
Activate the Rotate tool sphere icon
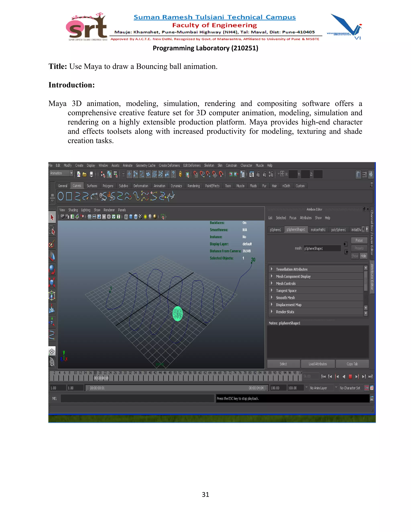[x=52, y=270]
